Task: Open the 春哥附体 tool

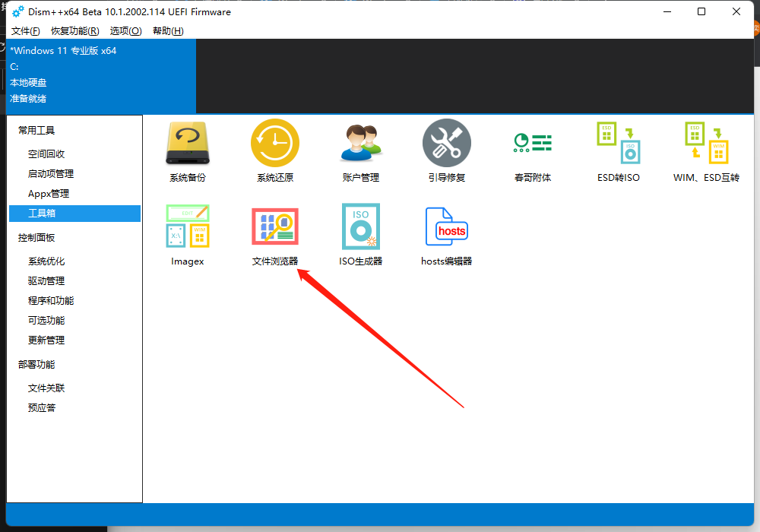Action: [532, 150]
